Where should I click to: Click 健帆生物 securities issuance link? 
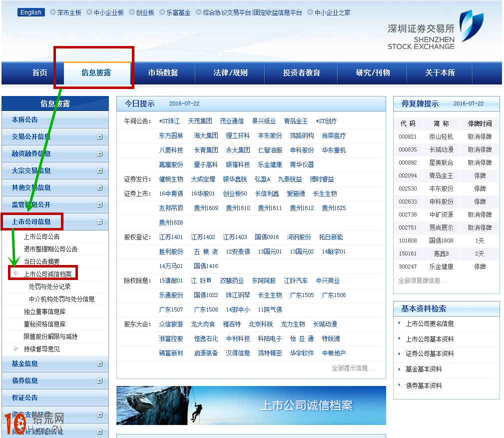point(171,179)
